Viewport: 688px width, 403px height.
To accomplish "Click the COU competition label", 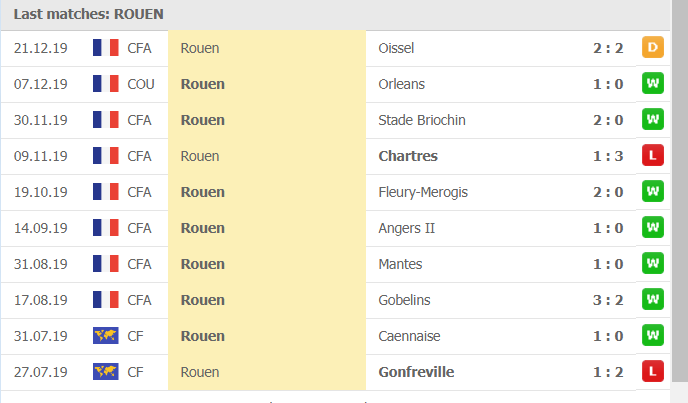I will [x=141, y=84].
